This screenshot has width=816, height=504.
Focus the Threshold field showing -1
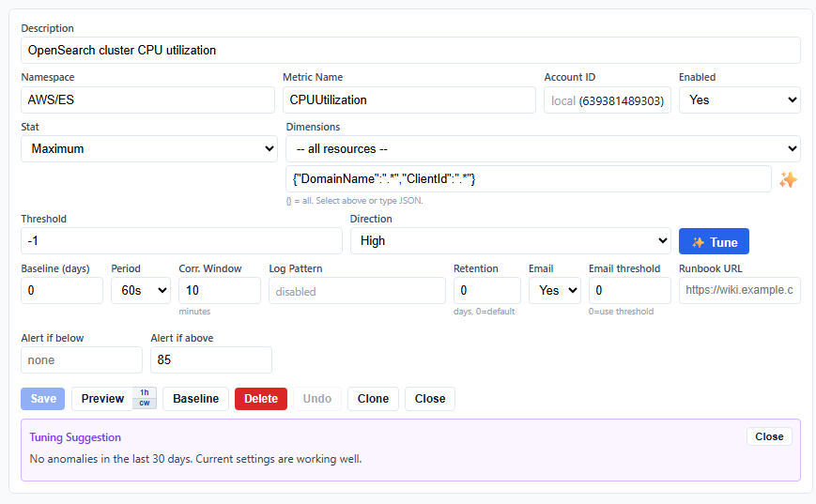[181, 241]
